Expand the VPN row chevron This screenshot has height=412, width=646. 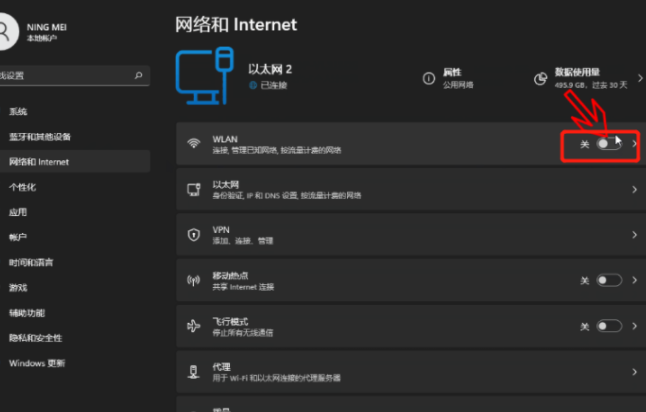coord(634,234)
